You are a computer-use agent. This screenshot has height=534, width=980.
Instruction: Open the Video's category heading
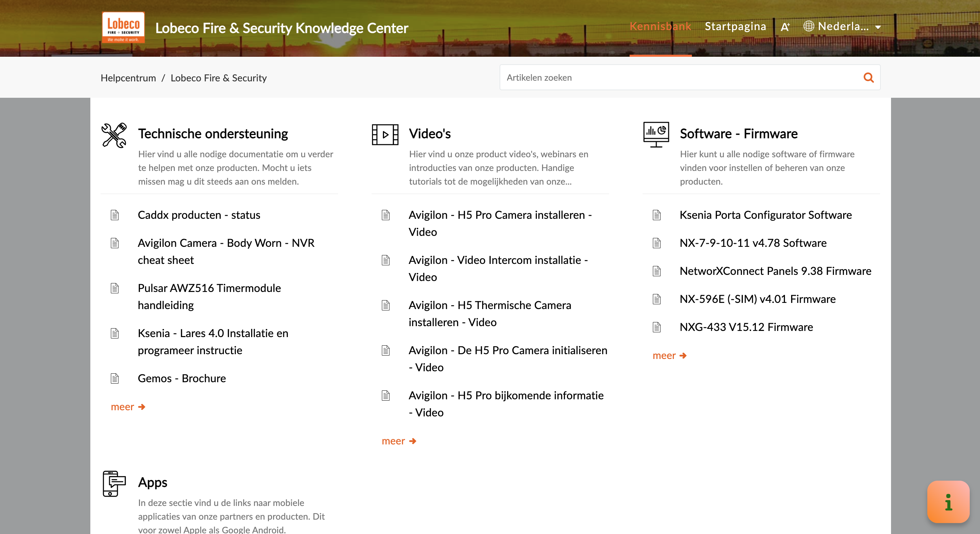click(x=430, y=134)
